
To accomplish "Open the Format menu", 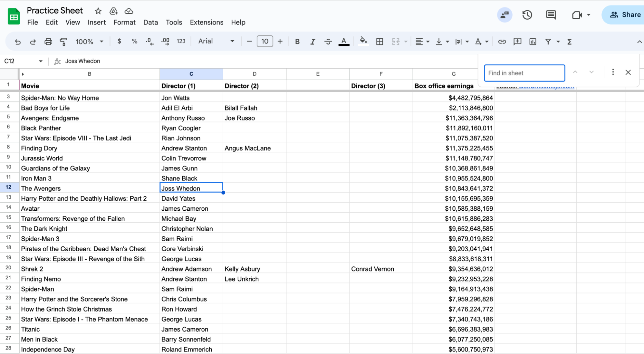I will [x=124, y=22].
